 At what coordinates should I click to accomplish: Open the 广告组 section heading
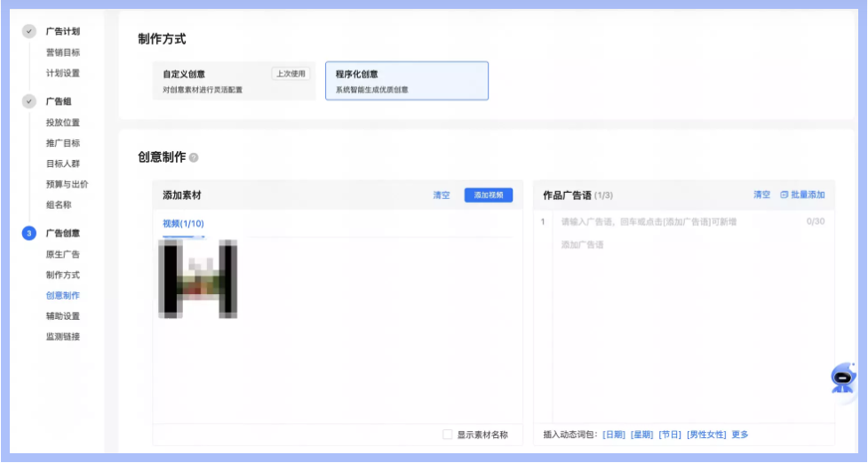pyautogui.click(x=59, y=101)
